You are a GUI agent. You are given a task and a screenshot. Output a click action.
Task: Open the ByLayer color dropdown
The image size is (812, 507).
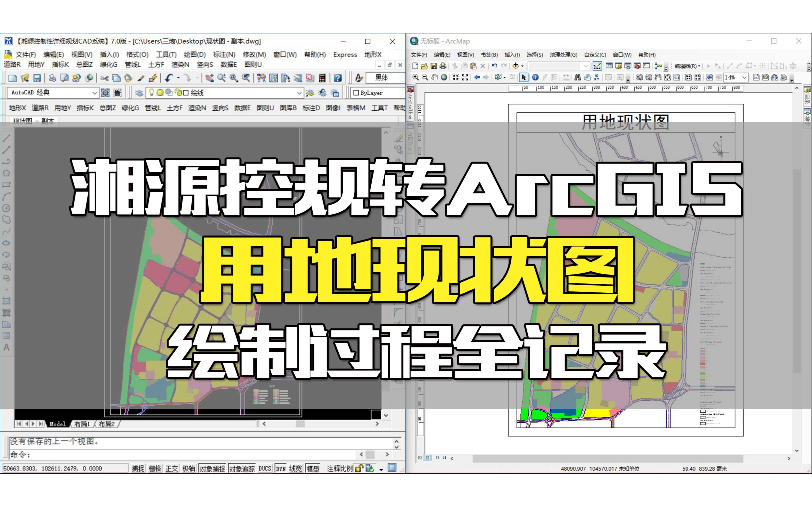pos(378,93)
